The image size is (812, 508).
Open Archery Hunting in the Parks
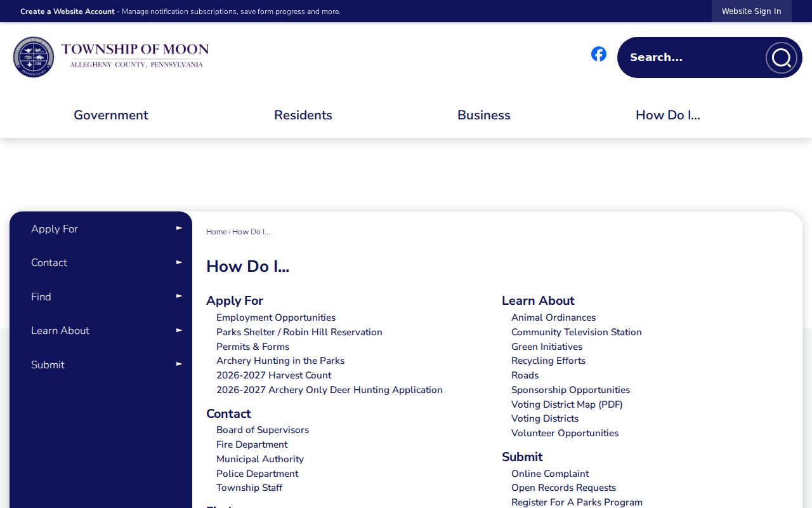(280, 361)
